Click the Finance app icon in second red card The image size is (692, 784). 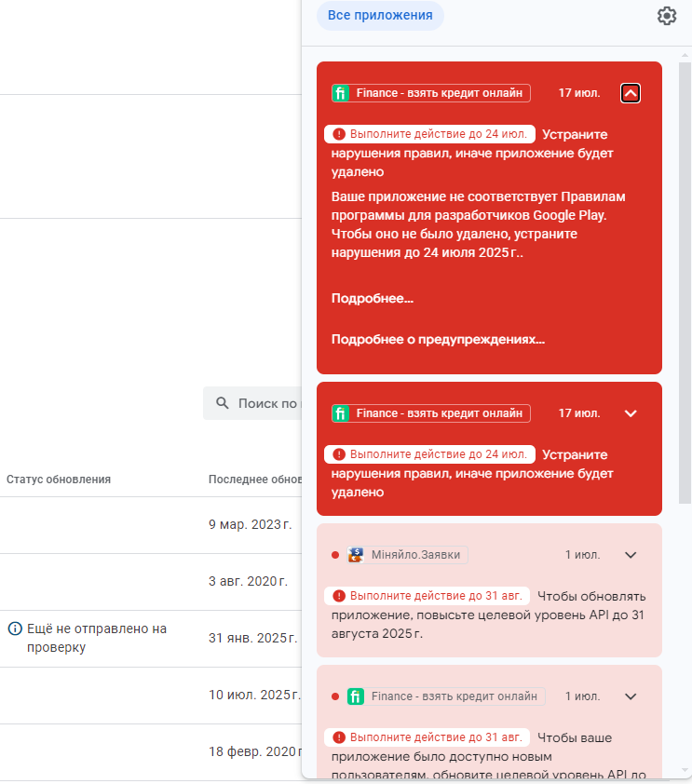click(x=341, y=413)
